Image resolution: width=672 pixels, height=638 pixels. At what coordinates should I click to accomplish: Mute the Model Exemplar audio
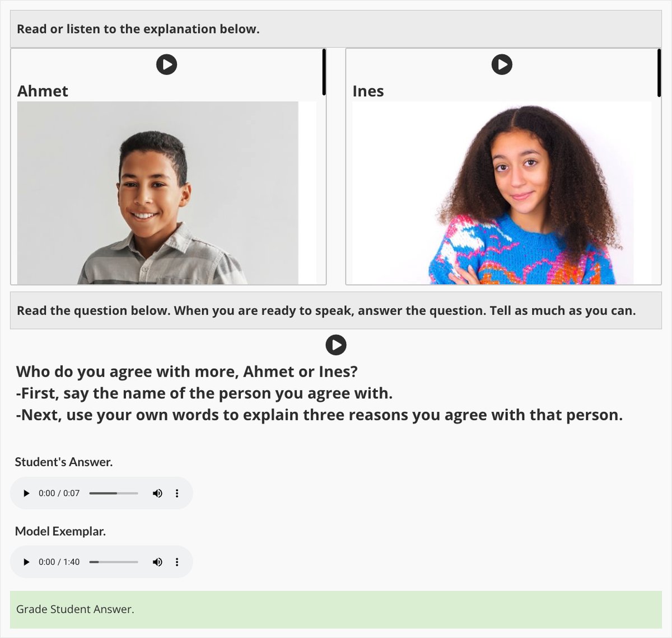[x=157, y=562]
